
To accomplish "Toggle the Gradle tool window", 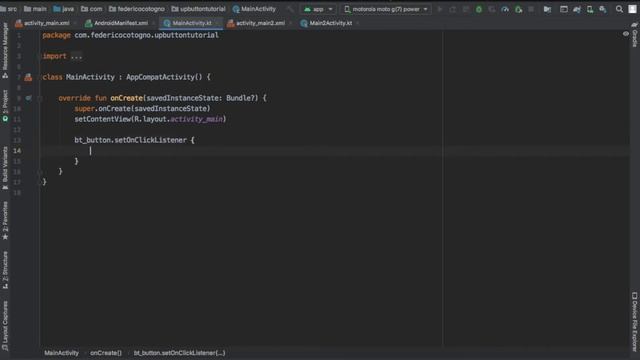I will tap(635, 35).
